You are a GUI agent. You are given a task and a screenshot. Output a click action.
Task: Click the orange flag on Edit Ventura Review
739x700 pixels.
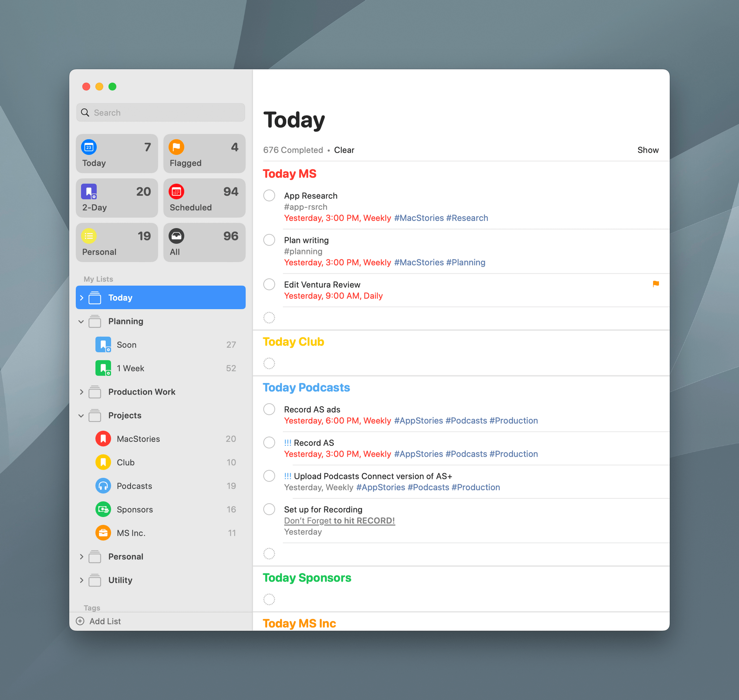(x=655, y=284)
